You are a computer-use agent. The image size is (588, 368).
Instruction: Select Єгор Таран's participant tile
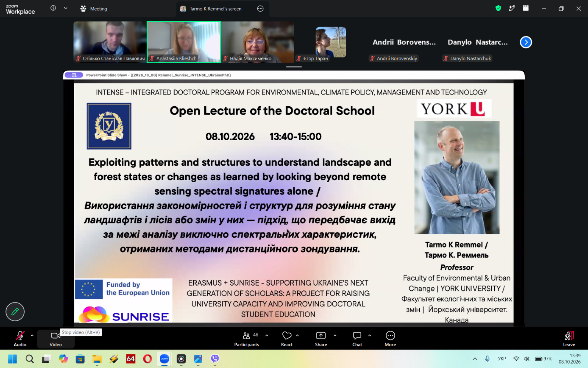coord(331,42)
